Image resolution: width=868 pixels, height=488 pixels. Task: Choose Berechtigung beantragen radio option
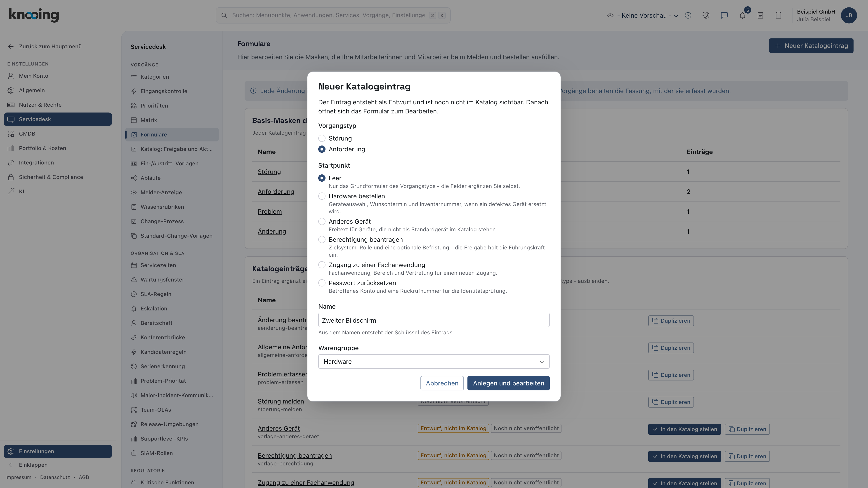(322, 239)
